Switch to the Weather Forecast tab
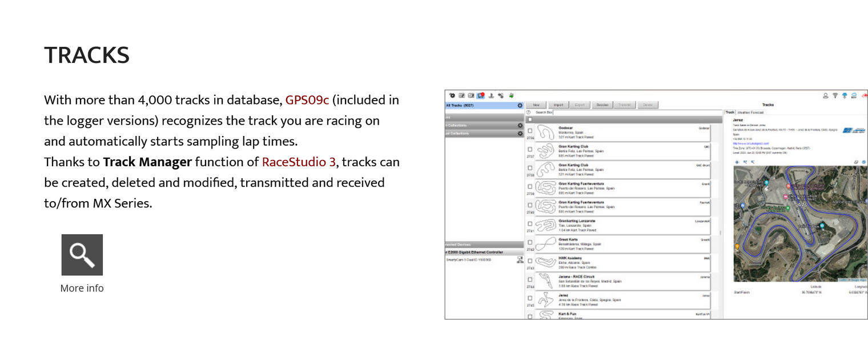 (x=750, y=113)
